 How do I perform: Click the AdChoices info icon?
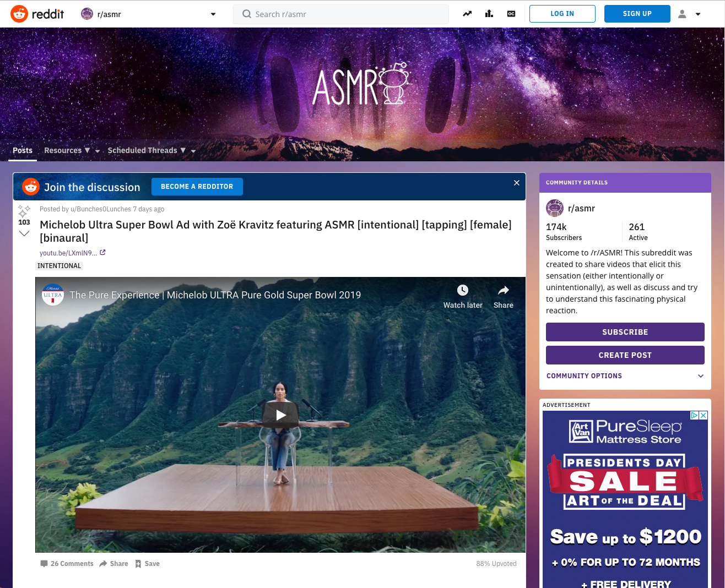click(695, 416)
